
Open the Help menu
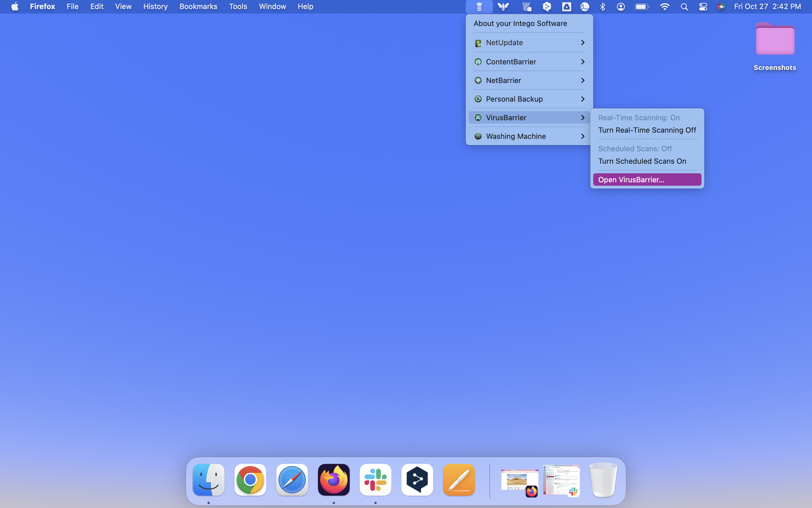tap(305, 6)
